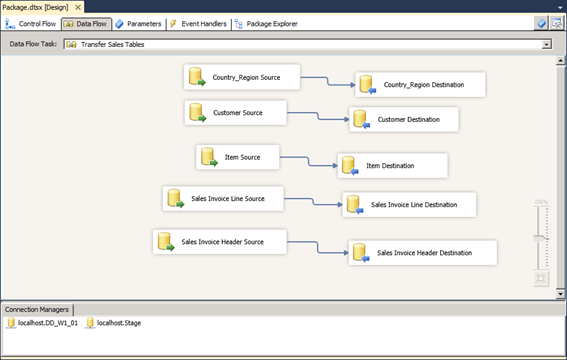Select the Sales Invoice Line Destination label
Image resolution: width=567 pixels, height=360 pixels.
414,205
